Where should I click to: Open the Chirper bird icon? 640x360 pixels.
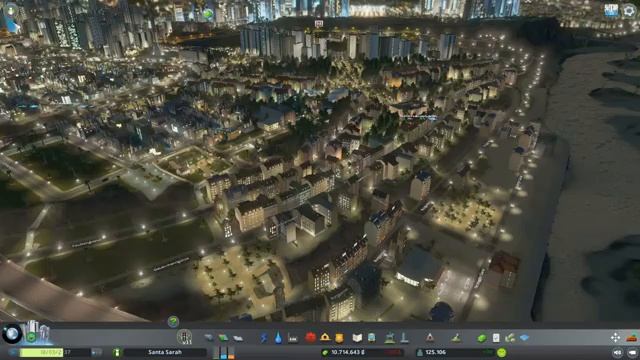coord(11,25)
